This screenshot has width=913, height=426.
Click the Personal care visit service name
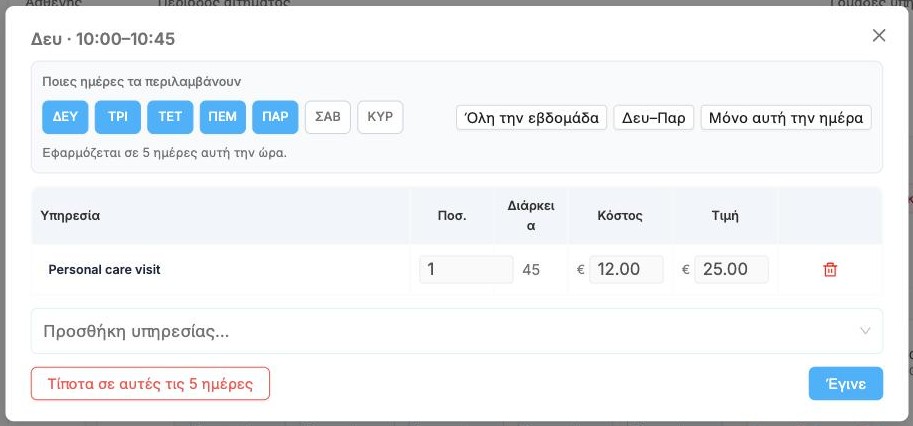point(104,270)
